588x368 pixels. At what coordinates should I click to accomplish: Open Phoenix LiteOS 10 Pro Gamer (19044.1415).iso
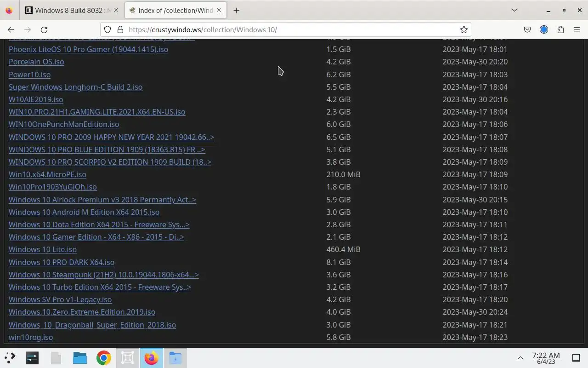coord(88,49)
